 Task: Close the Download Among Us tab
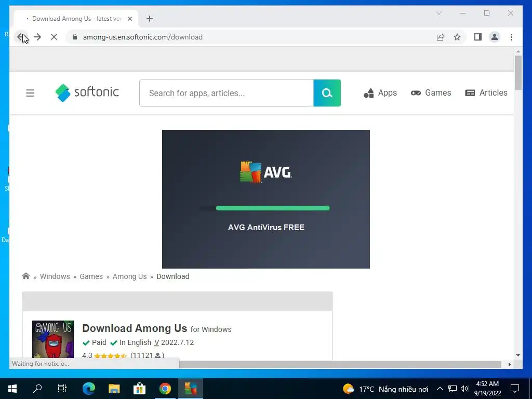click(x=129, y=19)
